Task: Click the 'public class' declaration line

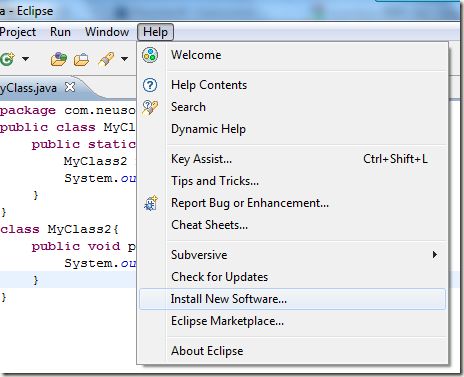Action: [x=68, y=127]
